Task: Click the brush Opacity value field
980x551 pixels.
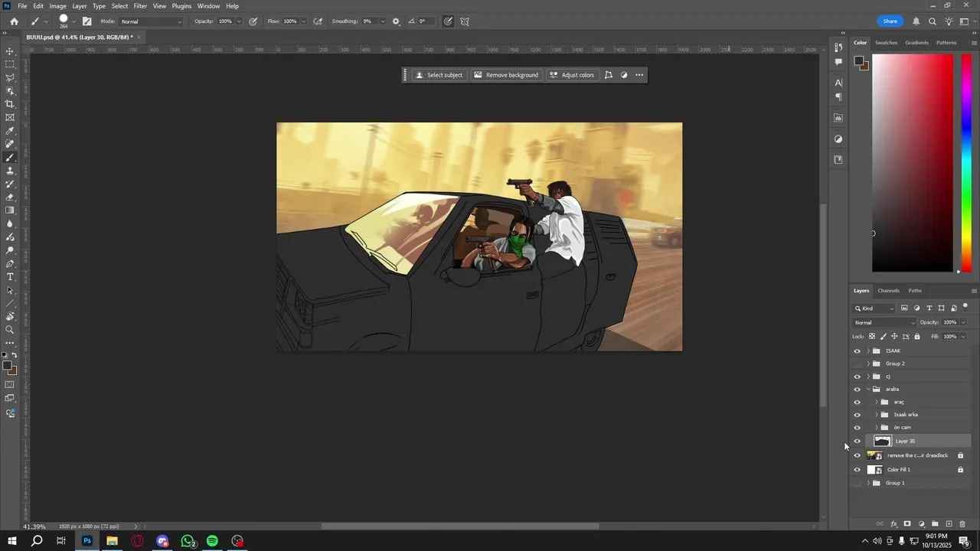Action: [x=225, y=21]
